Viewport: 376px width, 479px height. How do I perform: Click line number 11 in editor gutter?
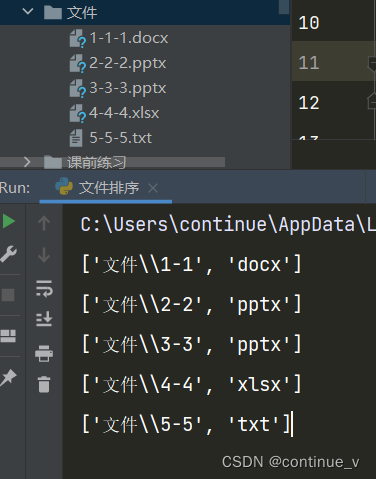309,63
